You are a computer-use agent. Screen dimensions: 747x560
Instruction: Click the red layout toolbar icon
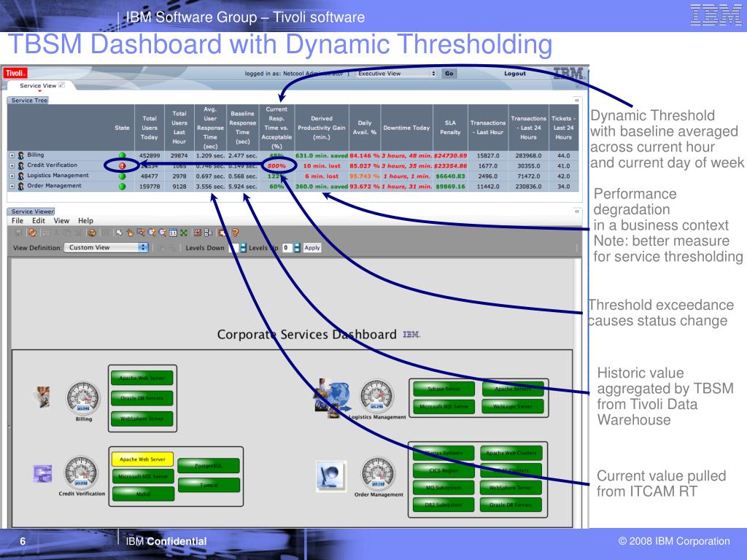(x=197, y=233)
